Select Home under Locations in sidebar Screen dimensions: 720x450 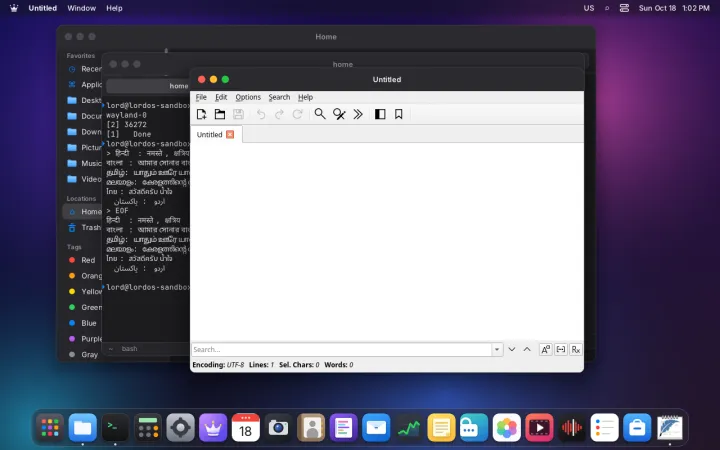[x=83, y=212]
